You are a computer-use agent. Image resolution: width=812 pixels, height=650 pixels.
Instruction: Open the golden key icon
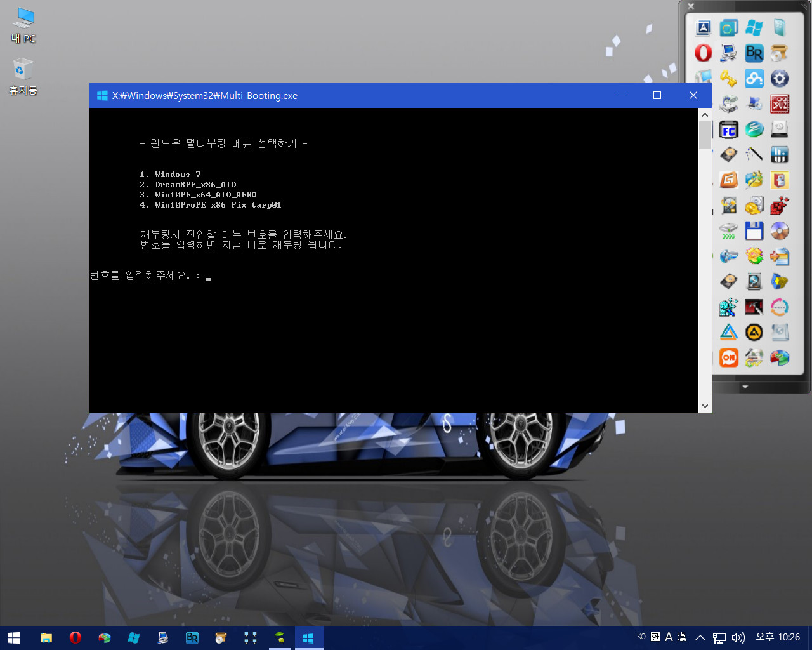click(729, 79)
